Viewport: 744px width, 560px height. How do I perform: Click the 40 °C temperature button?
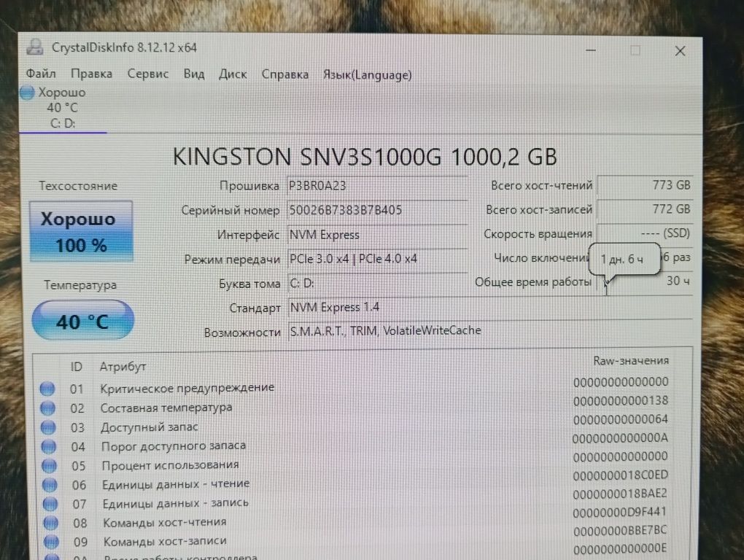pyautogui.click(x=82, y=321)
